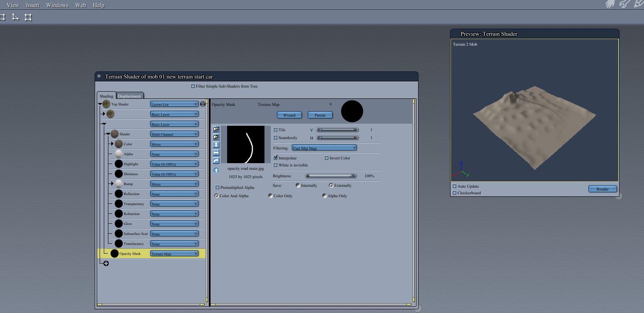Open the View menu
This screenshot has width=644, height=313.
(13, 5)
